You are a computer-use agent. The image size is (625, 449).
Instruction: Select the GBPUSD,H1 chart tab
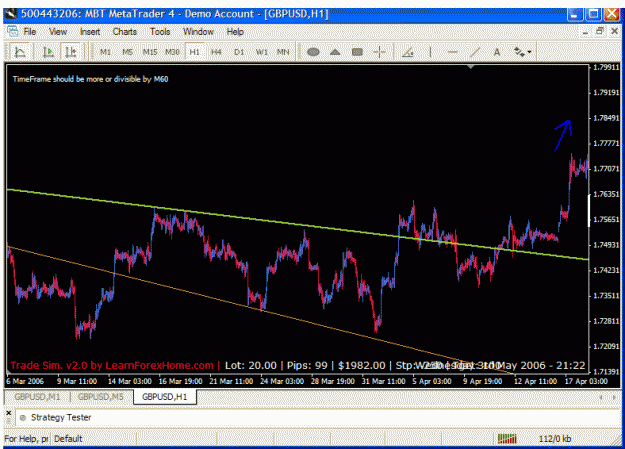point(165,397)
